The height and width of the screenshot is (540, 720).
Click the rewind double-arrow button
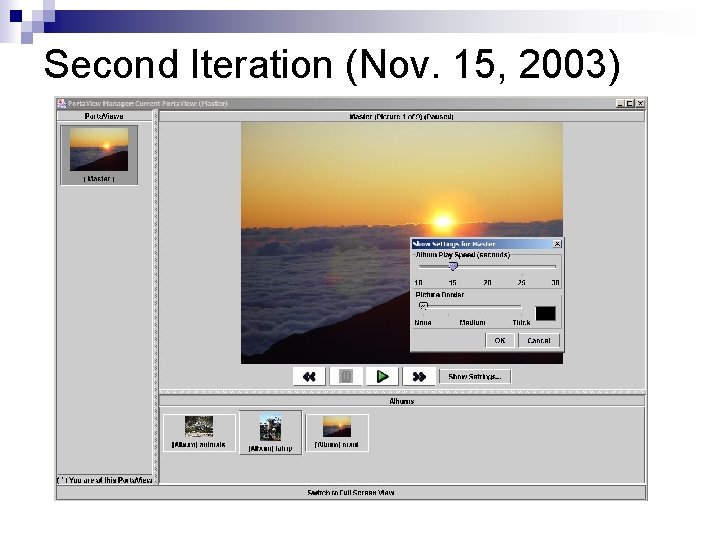[x=309, y=377]
